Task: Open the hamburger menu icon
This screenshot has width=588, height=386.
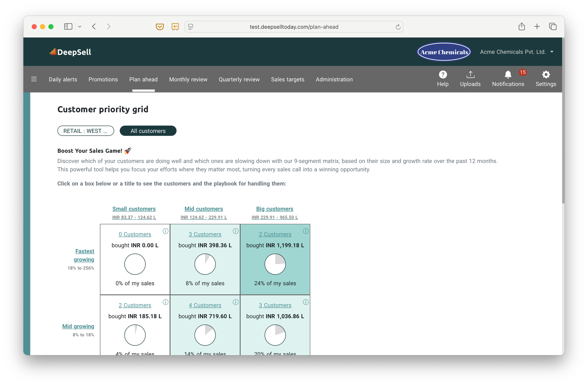Action: 34,79
